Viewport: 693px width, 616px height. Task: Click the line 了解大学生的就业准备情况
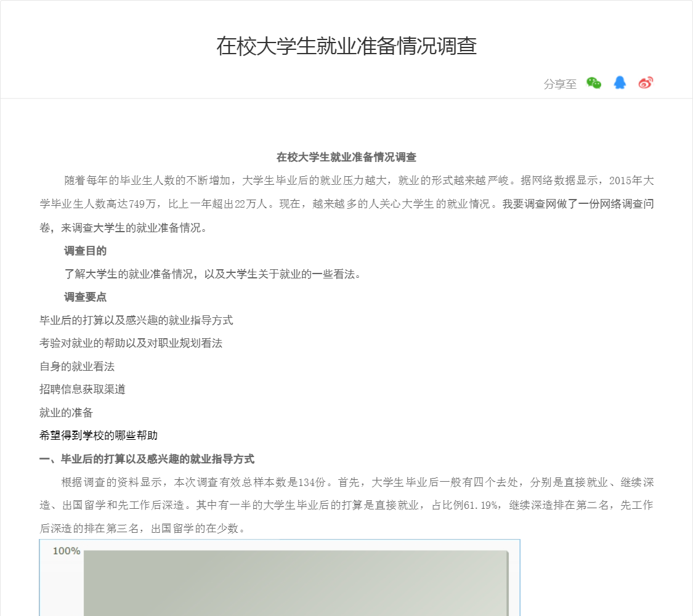[x=213, y=274]
